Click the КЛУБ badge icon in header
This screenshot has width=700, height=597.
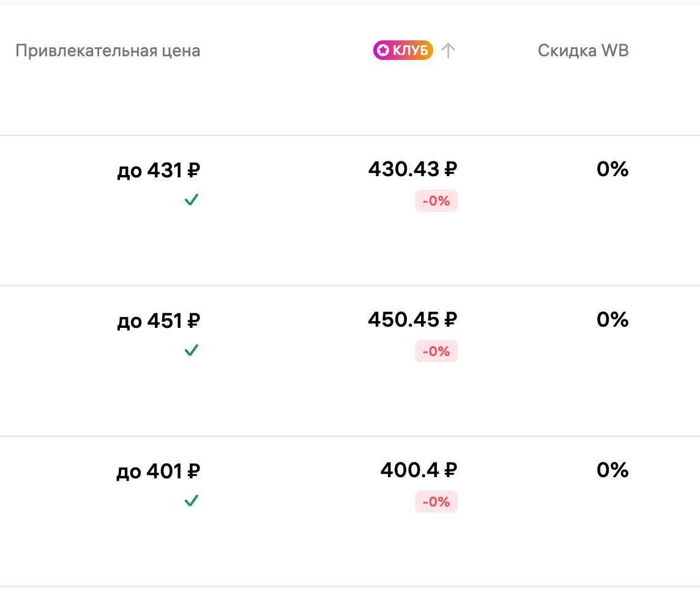click(x=403, y=50)
